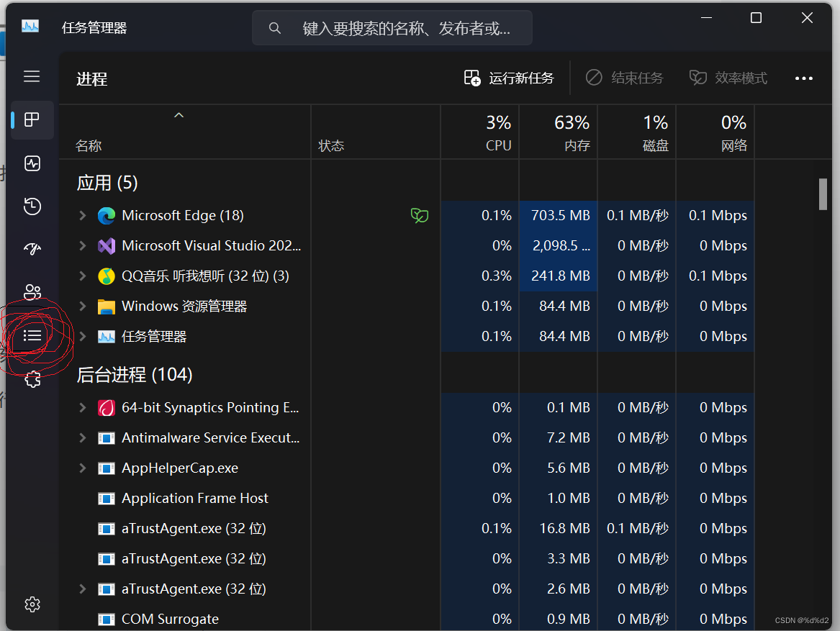Viewport: 840px width, 631px height.
Task: Open the Services sidebar icon
Action: point(32,379)
